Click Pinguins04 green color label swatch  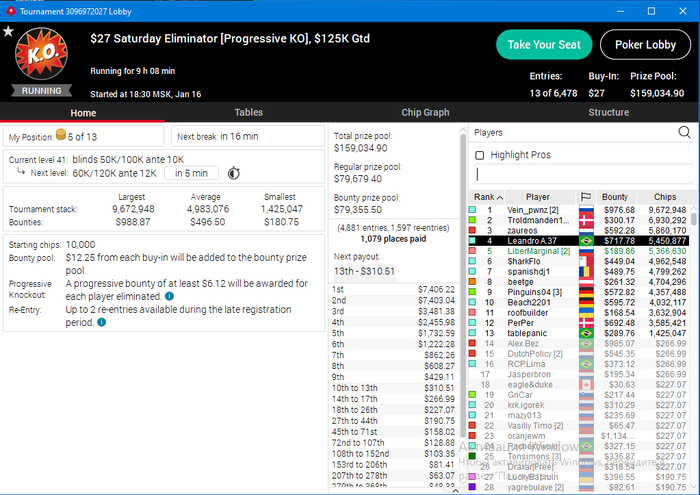(472, 292)
